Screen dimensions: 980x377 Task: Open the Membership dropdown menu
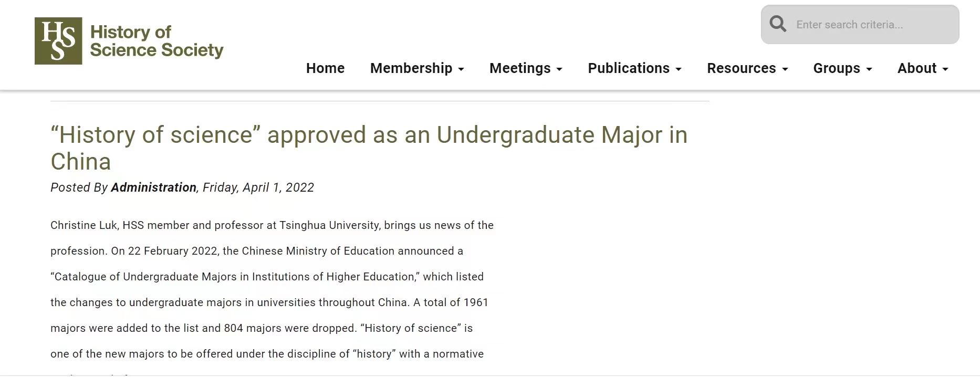(417, 68)
